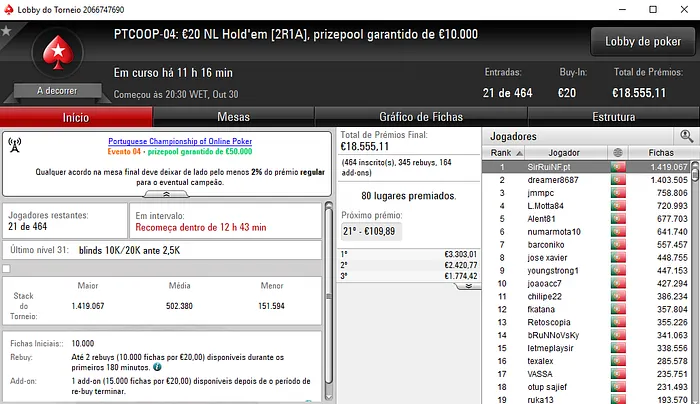700x404 pixels.
Task: Click second place prize €2.420,77
Action: 460,265
